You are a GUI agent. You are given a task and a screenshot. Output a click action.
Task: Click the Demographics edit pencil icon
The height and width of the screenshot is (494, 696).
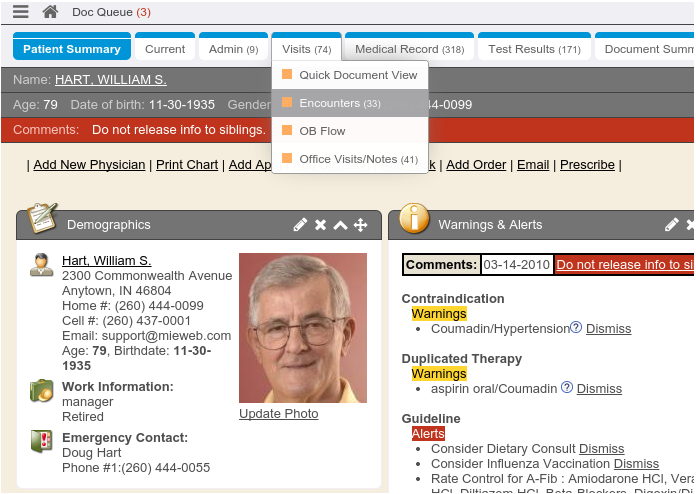[300, 225]
